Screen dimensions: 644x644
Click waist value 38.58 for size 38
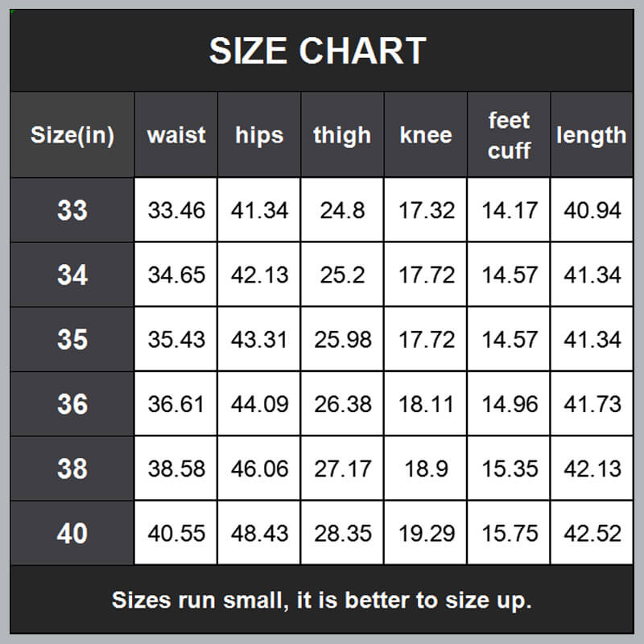176,469
